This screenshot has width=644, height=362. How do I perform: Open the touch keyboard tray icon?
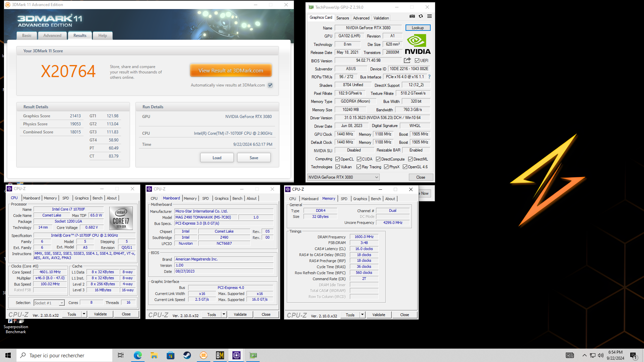(x=570, y=355)
